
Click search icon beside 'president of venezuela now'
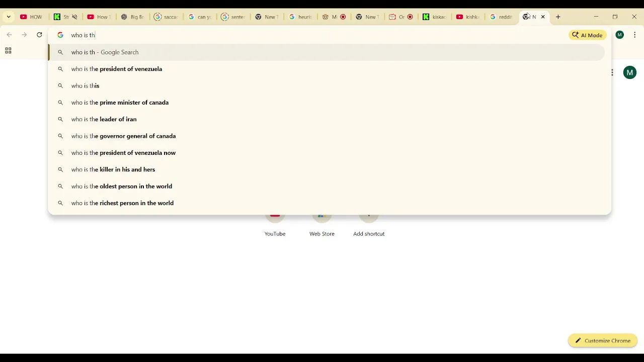pyautogui.click(x=60, y=153)
